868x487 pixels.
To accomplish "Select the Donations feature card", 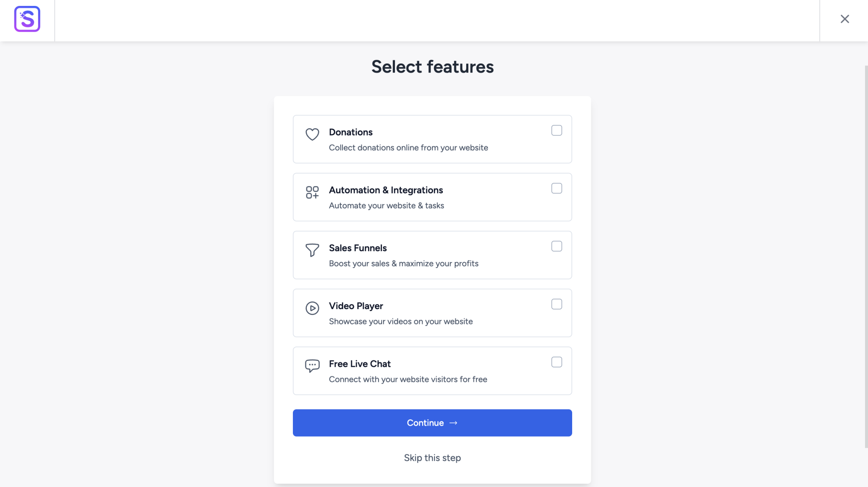I will tap(432, 139).
